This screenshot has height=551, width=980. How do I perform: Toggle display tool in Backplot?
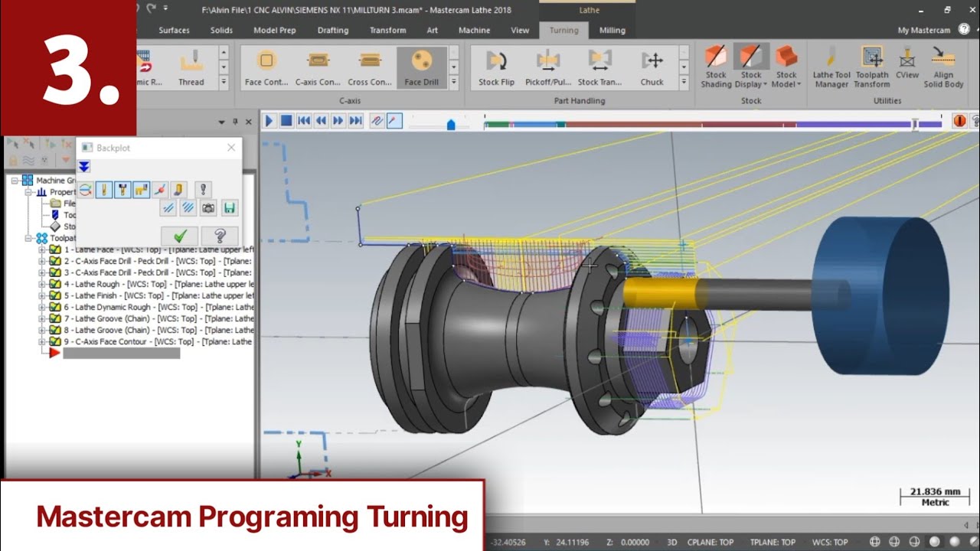(x=104, y=189)
